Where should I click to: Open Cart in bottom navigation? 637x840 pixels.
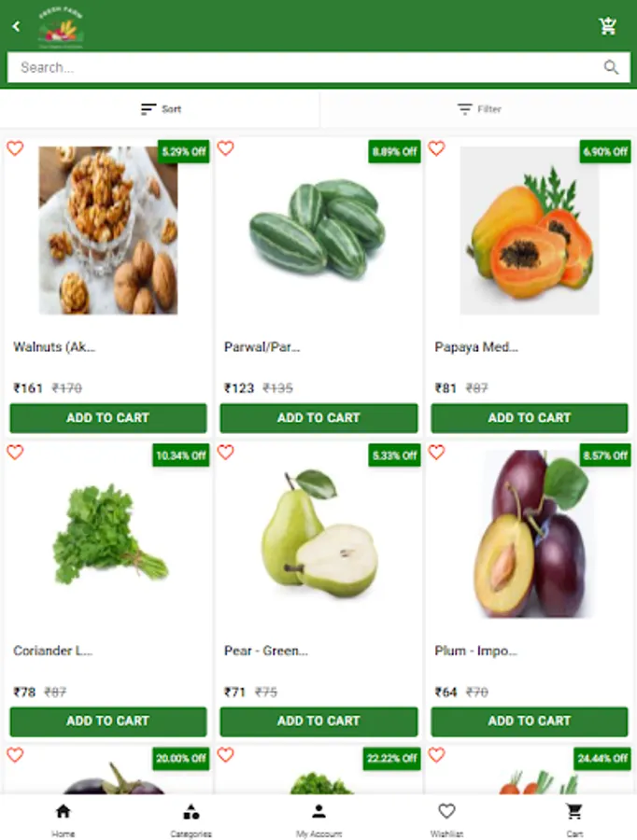[x=574, y=819]
